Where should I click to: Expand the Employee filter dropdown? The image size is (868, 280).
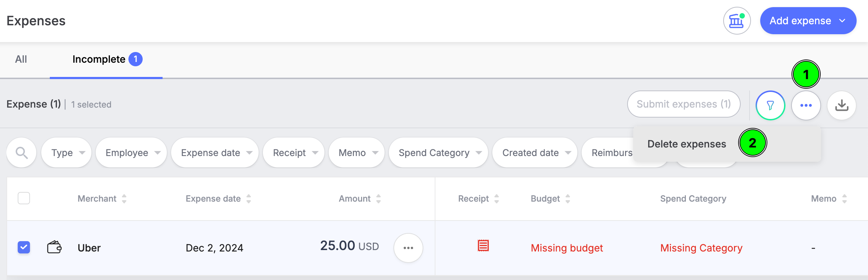pos(131,153)
